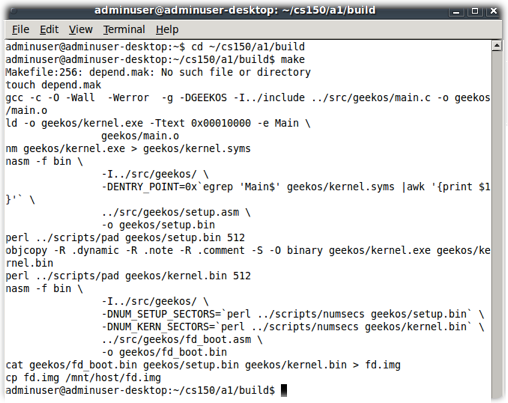Open the View menu

81,30
